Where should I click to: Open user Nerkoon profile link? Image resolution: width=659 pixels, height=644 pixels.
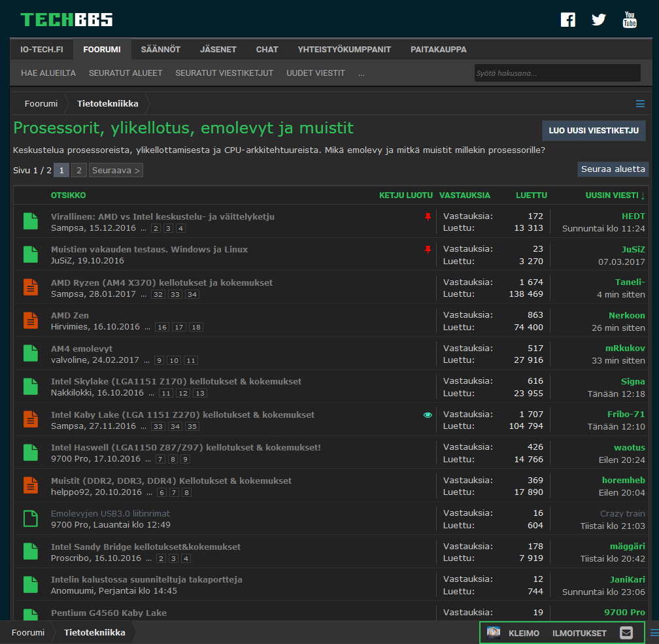coord(626,315)
